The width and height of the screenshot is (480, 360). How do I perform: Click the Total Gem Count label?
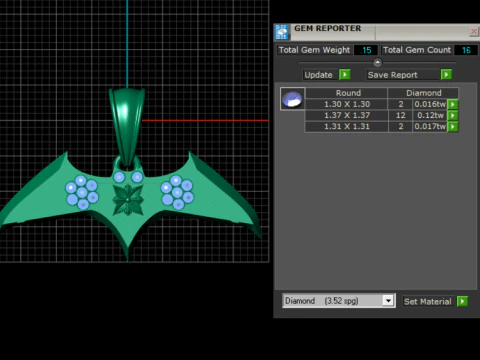417,50
